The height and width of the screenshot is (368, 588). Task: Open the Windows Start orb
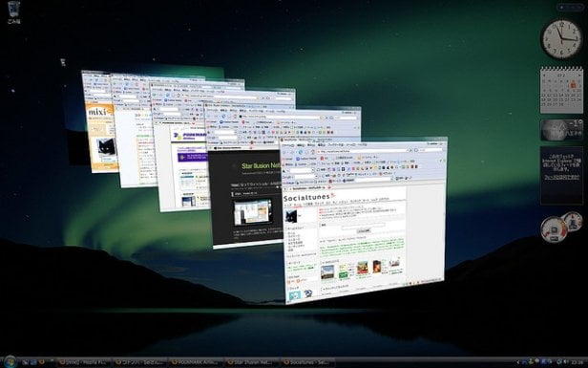tap(10, 362)
